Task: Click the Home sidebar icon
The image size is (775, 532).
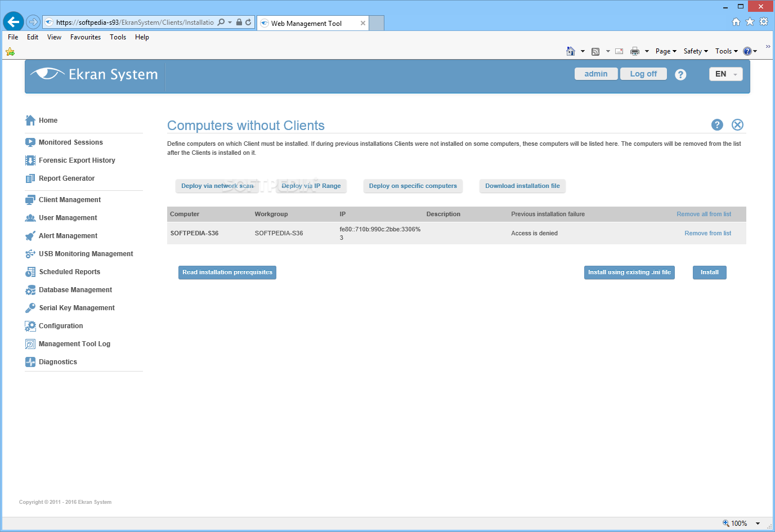Action: click(x=30, y=120)
